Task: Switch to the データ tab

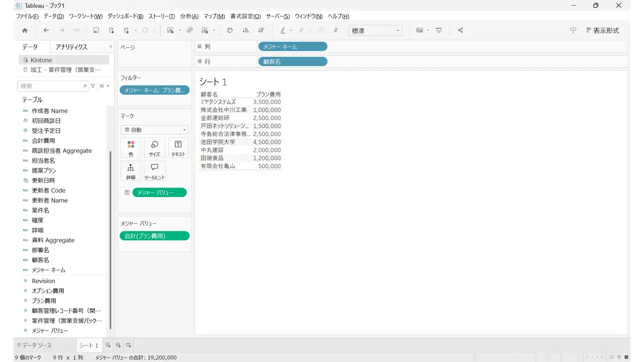Action: tap(30, 47)
